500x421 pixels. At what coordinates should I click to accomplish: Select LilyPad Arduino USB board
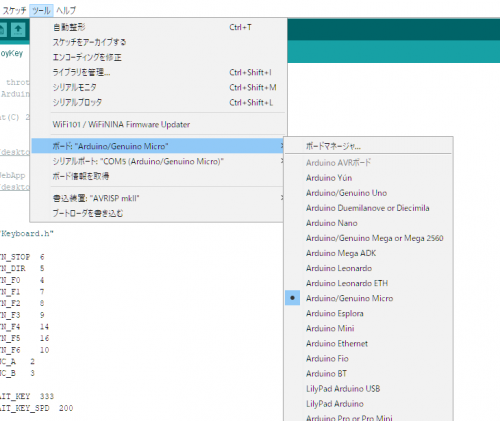(368, 389)
